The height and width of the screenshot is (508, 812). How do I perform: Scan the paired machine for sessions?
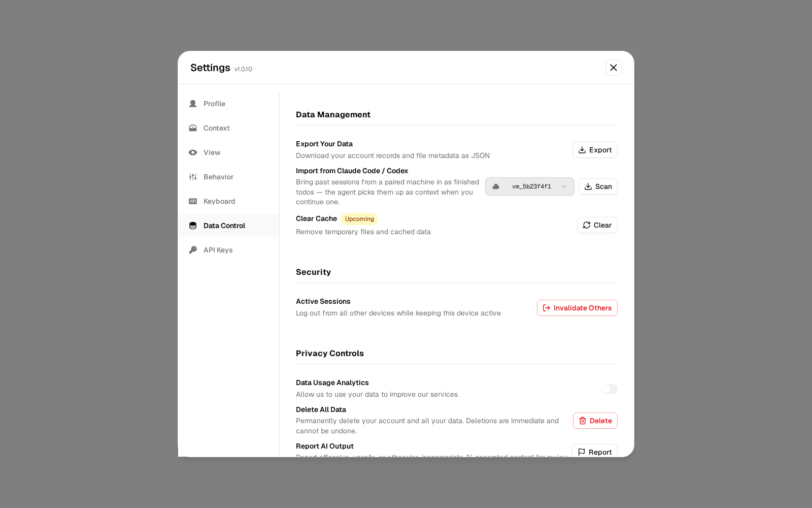click(x=598, y=186)
